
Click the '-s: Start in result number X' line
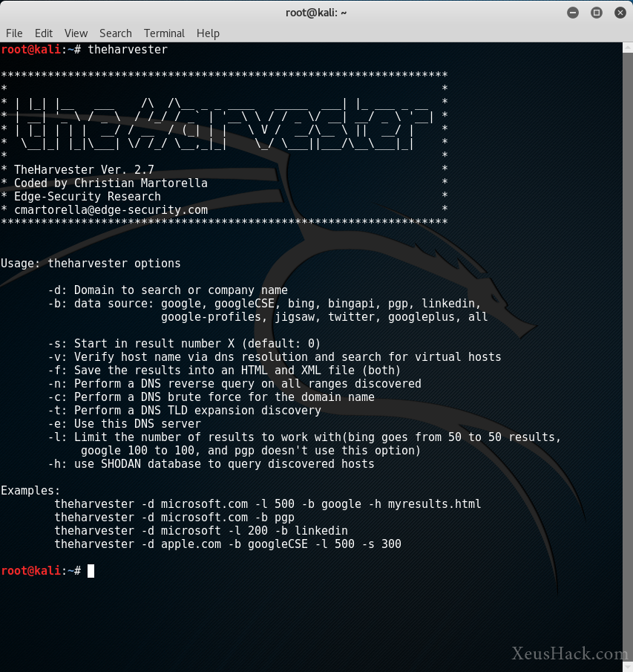click(x=184, y=344)
